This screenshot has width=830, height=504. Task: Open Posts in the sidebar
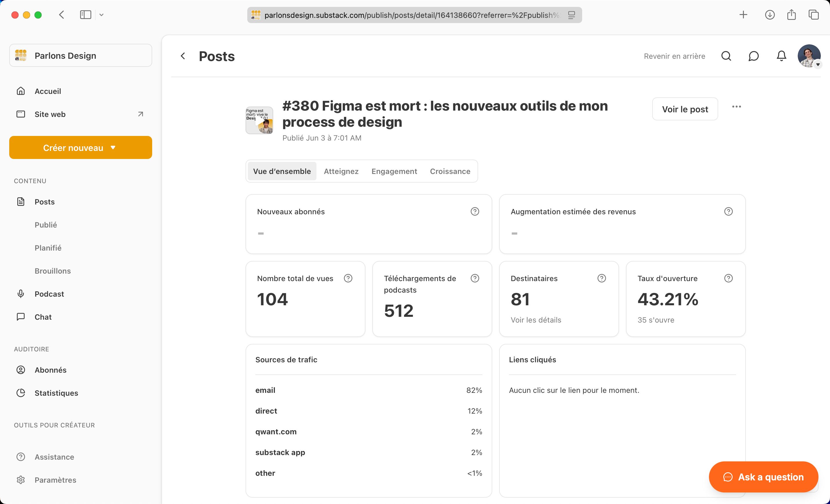point(44,202)
